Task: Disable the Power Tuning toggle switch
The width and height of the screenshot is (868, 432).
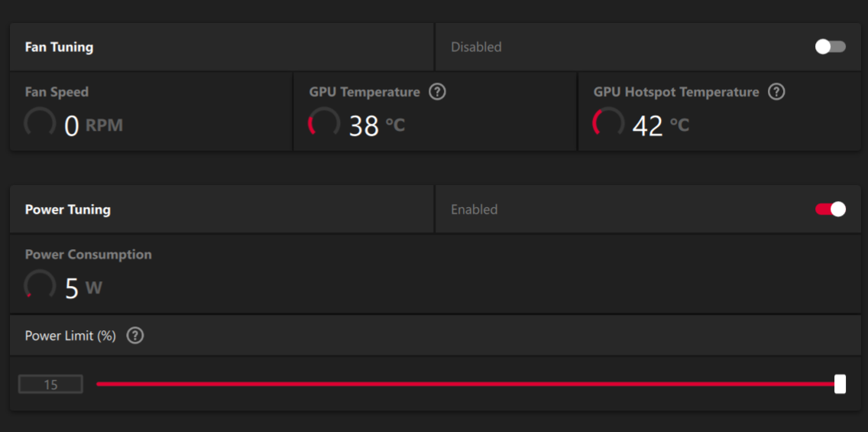Action: [x=831, y=210]
